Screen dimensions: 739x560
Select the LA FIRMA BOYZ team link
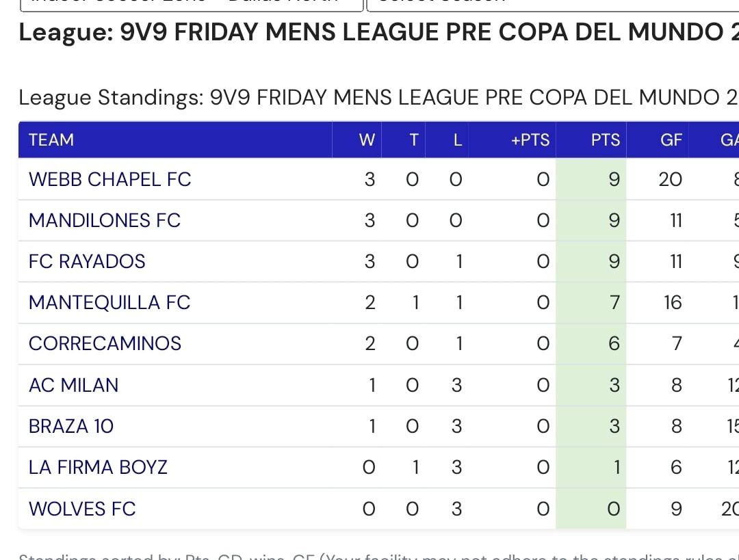(x=98, y=467)
